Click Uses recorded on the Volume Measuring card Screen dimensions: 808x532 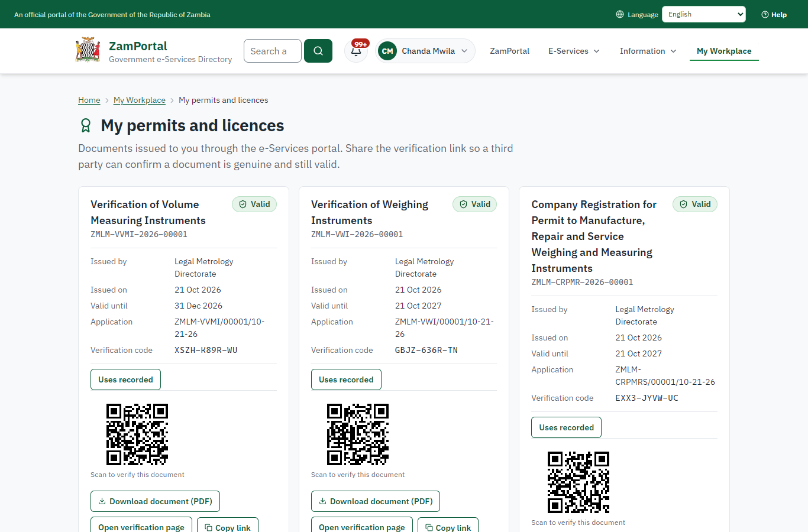pyautogui.click(x=125, y=379)
